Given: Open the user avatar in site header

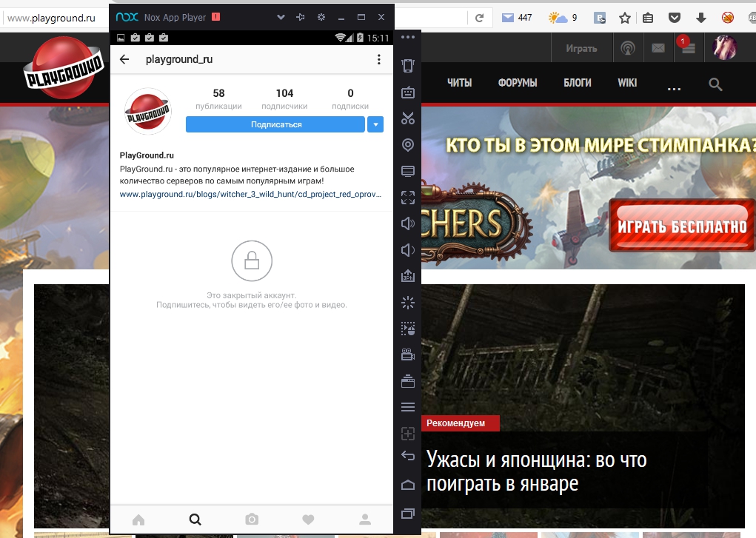Looking at the screenshot, I should [x=725, y=47].
